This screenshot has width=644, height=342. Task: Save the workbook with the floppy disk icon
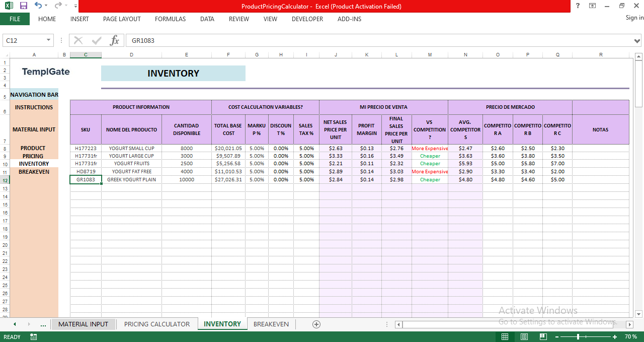point(24,6)
